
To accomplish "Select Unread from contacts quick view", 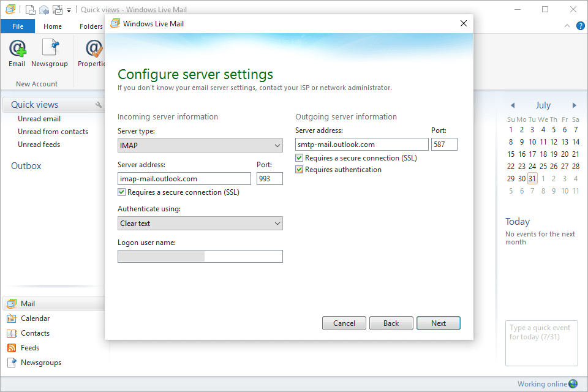I will pos(53,132).
